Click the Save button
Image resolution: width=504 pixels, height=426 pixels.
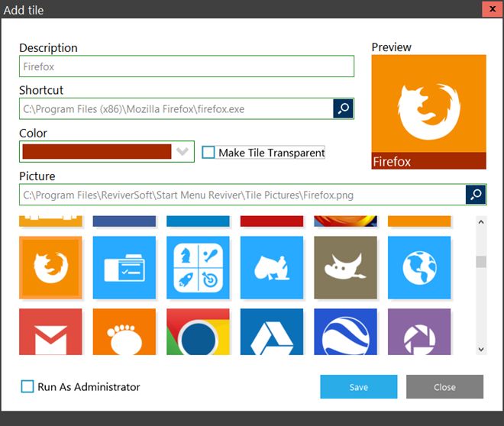click(359, 387)
